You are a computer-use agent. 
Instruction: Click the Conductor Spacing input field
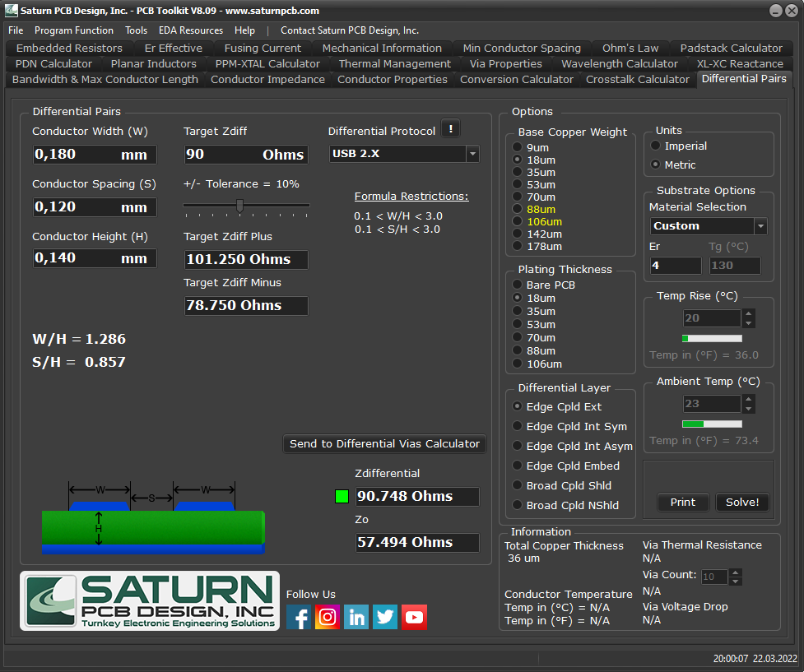[x=95, y=207]
